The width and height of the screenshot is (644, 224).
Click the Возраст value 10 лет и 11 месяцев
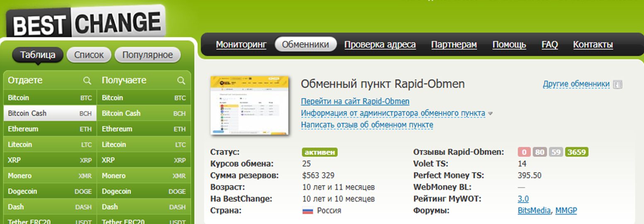click(x=339, y=187)
